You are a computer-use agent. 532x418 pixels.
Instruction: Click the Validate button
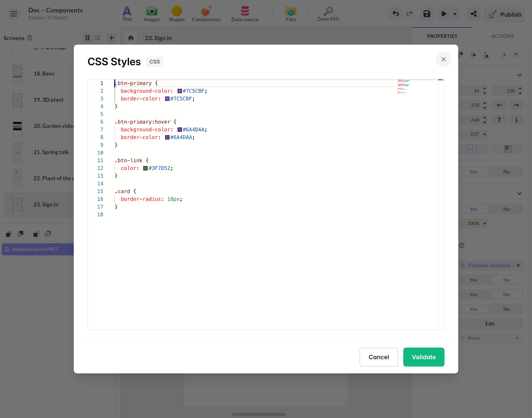424,357
